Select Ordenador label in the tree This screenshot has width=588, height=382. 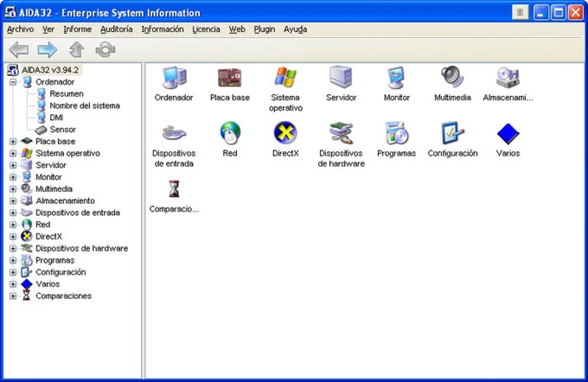[x=55, y=82]
